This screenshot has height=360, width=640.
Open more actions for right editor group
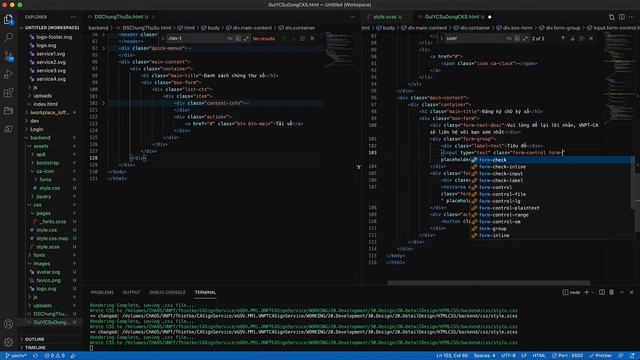632,17
